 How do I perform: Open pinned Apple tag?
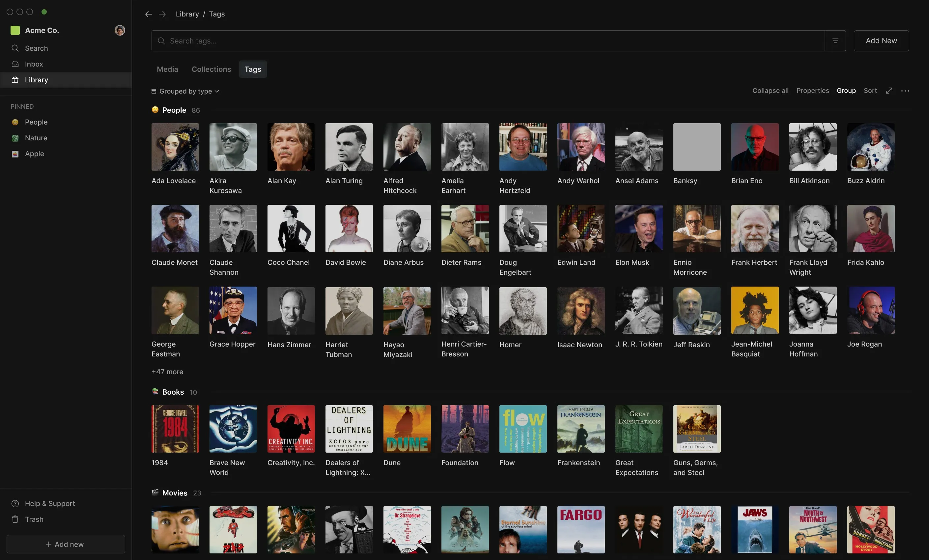coord(66,154)
